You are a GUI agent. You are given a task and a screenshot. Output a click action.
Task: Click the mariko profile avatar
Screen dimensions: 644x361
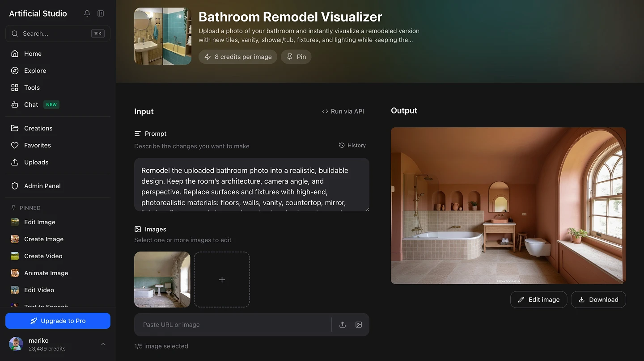click(x=16, y=344)
